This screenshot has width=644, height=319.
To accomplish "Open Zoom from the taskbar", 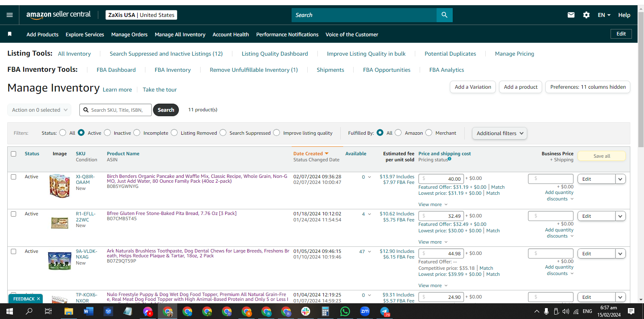I will tap(365, 311).
